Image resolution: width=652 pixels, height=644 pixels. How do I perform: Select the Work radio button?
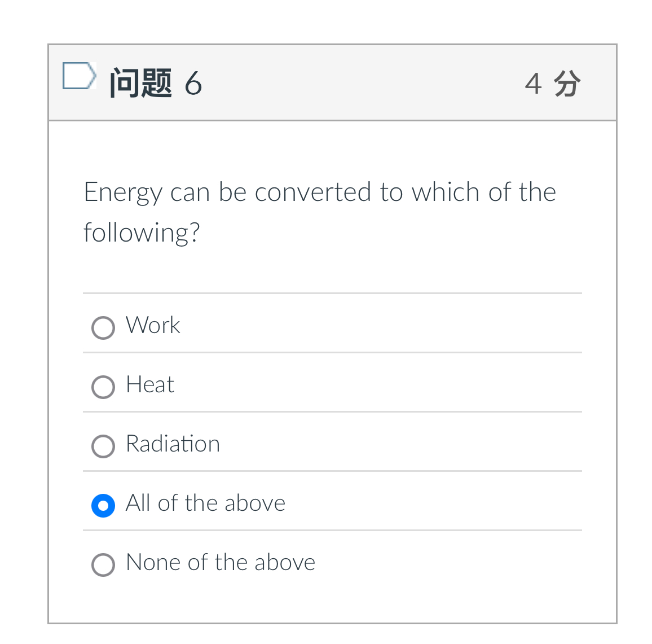(103, 327)
